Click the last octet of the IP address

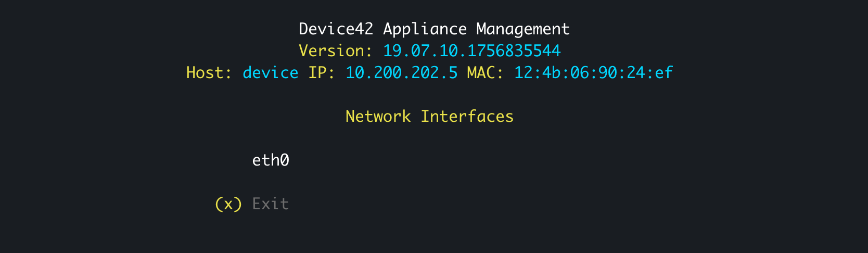click(x=453, y=73)
